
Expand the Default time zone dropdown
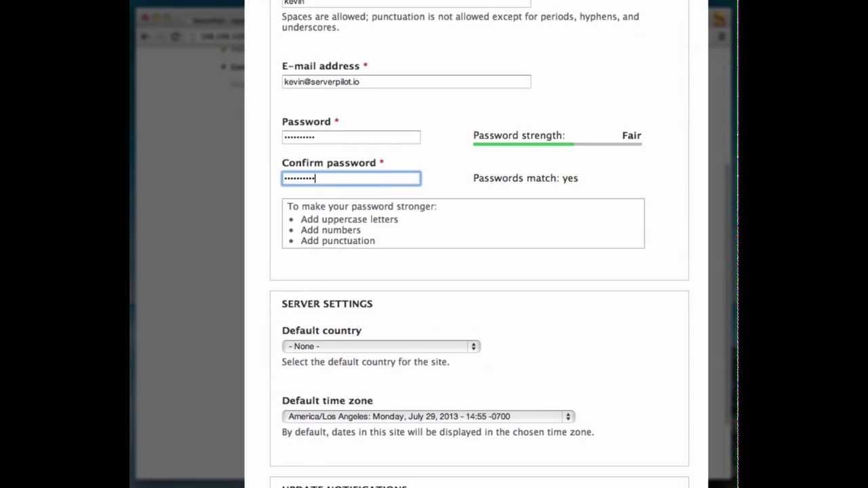(429, 417)
